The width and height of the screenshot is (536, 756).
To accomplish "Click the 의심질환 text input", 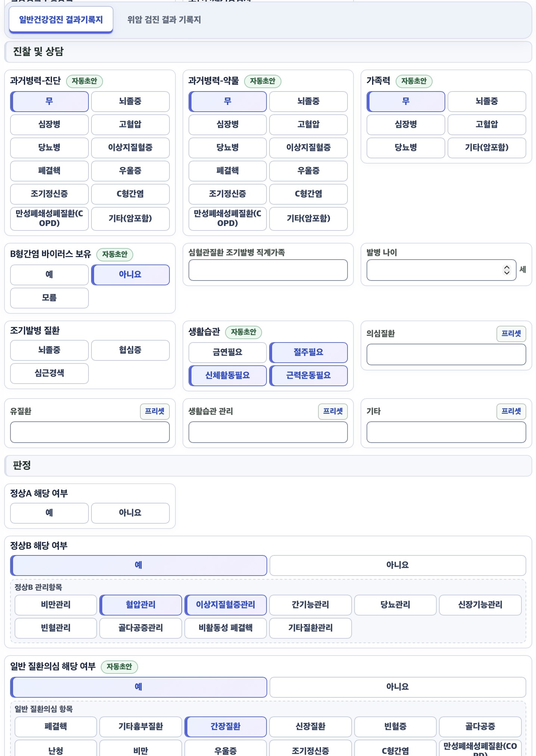I will point(446,354).
